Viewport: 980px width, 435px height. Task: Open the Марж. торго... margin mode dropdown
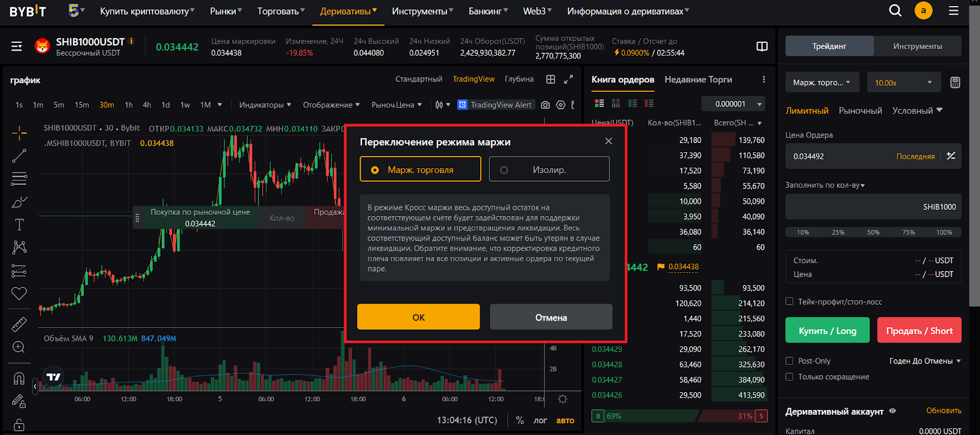pyautogui.click(x=822, y=83)
